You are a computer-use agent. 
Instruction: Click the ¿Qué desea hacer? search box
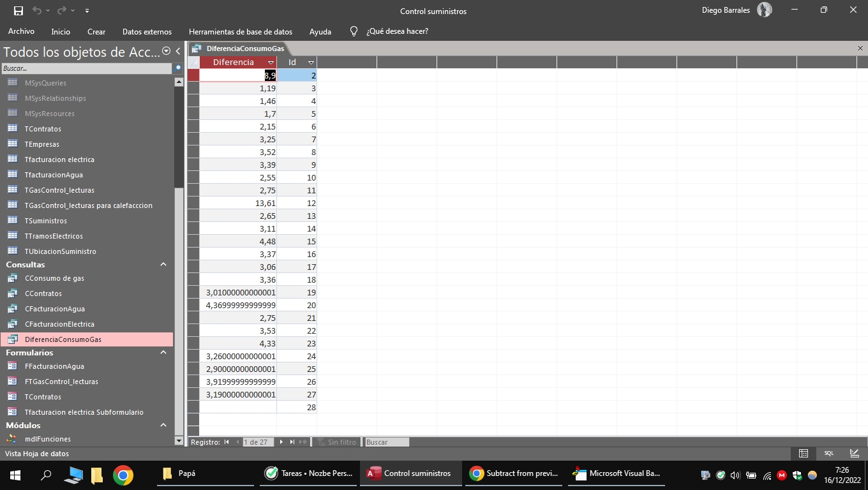click(397, 31)
